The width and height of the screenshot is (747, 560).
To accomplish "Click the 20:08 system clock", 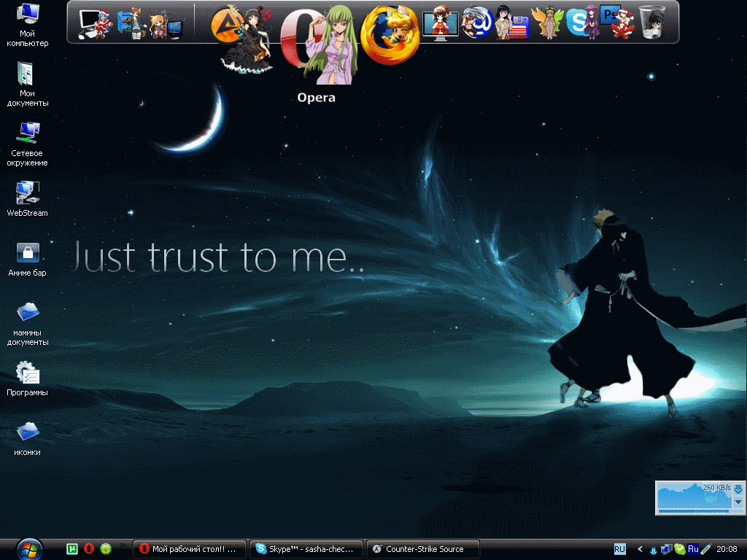I will 727,549.
